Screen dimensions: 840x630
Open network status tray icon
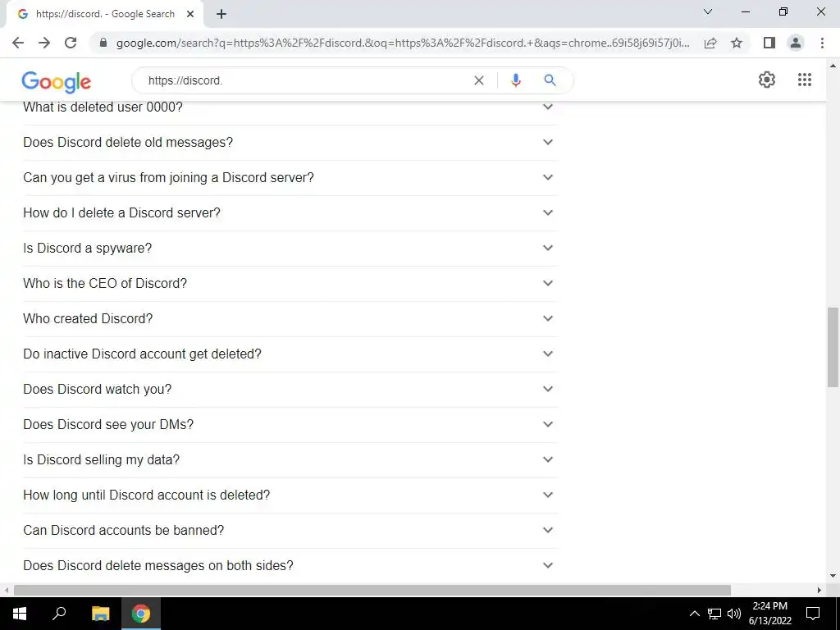point(714,614)
